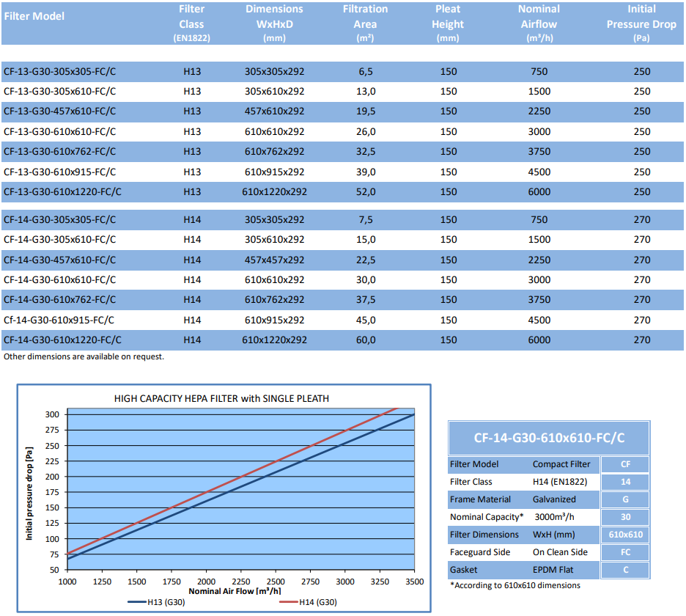Select the 7,5 filtration area value
This screenshot has width=686, height=616.
366,220
